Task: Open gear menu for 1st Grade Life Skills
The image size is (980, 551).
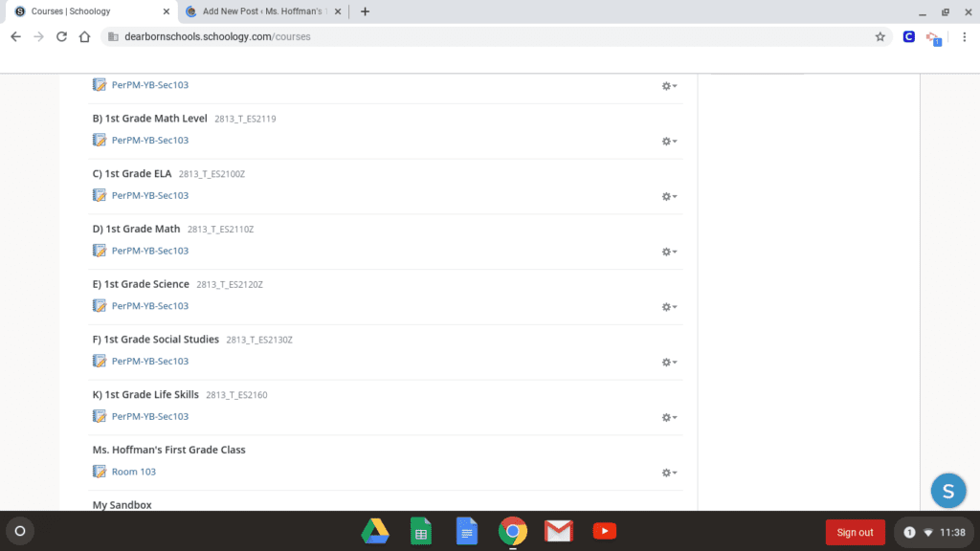Action: (x=669, y=417)
